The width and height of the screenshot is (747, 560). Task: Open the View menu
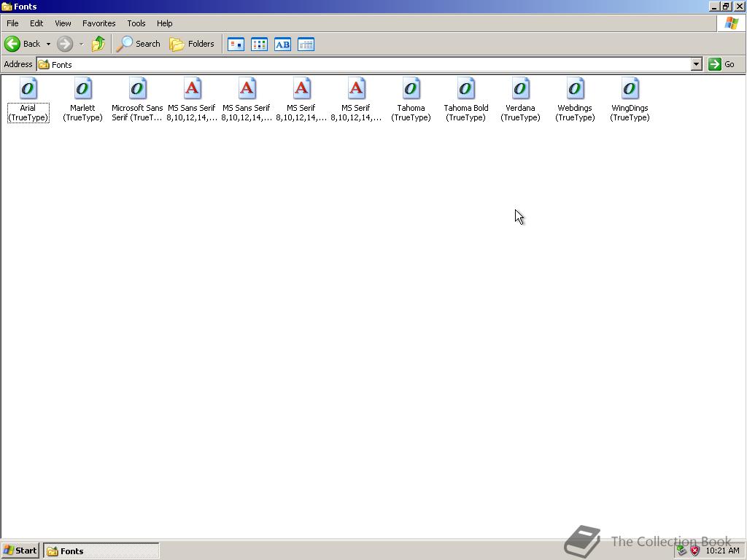pyautogui.click(x=63, y=23)
